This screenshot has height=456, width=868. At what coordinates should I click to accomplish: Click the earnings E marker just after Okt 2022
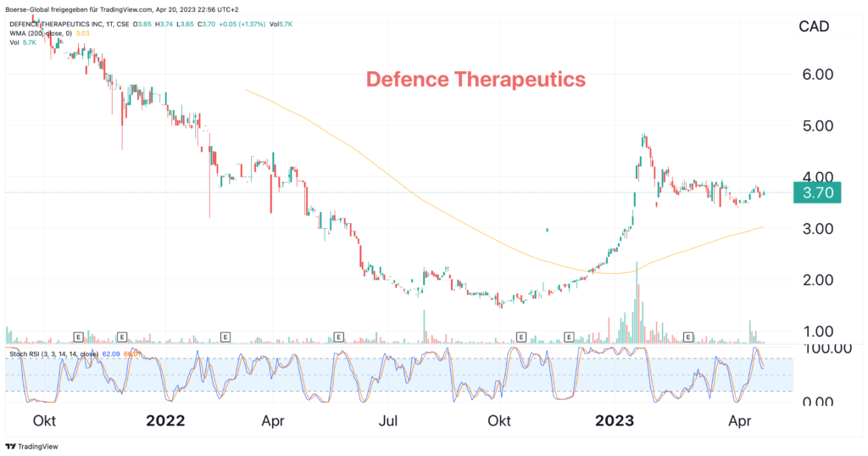(520, 336)
